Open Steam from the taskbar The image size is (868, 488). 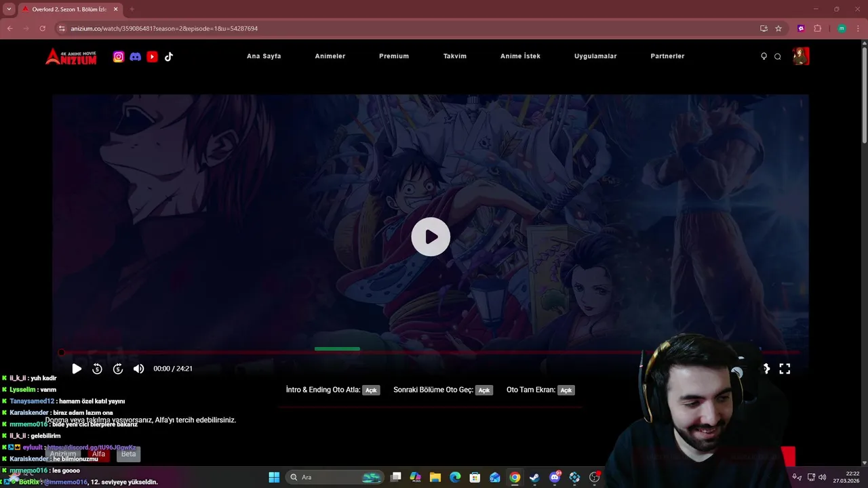click(x=534, y=477)
